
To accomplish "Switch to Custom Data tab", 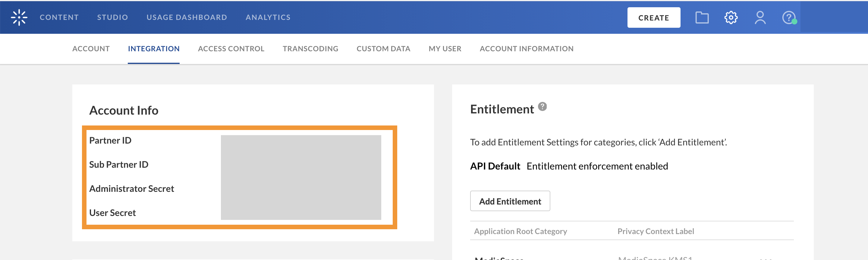I will pos(383,49).
